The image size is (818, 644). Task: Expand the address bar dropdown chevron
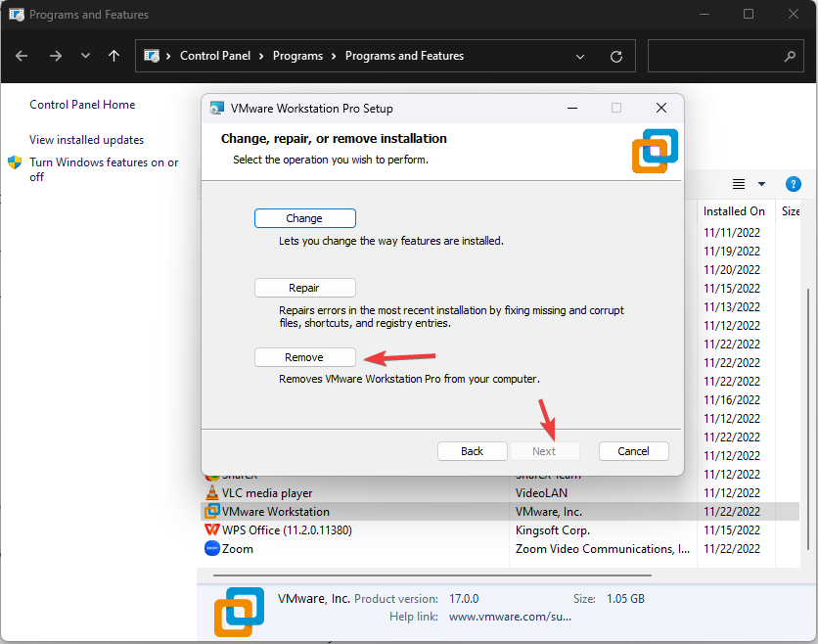point(580,56)
